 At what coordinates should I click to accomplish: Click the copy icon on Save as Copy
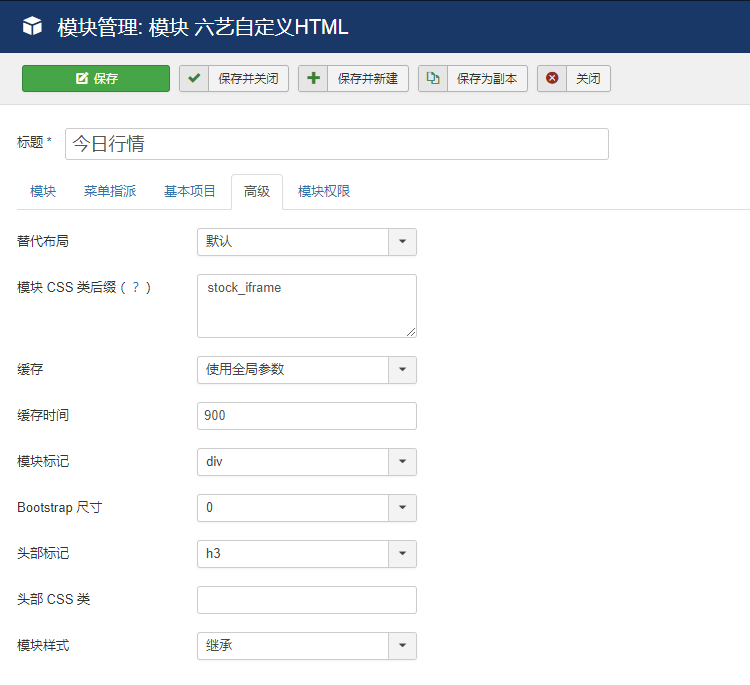click(x=433, y=79)
